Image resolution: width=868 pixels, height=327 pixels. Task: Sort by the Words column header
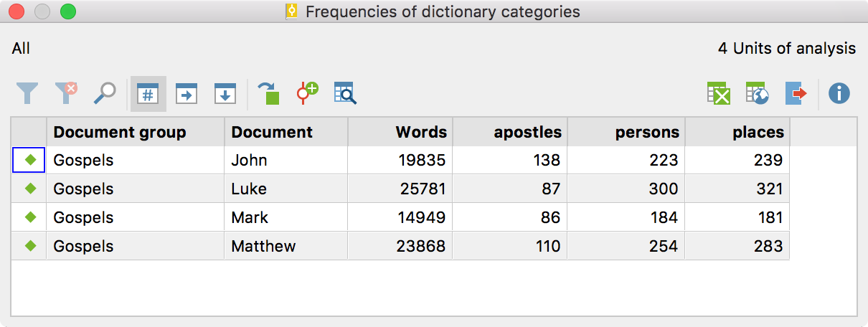(x=400, y=132)
